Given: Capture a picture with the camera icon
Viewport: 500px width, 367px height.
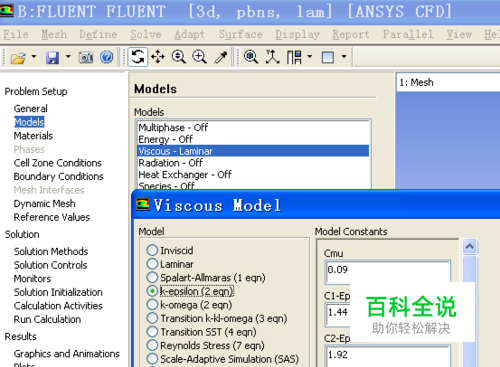Looking at the screenshot, I should (86, 58).
